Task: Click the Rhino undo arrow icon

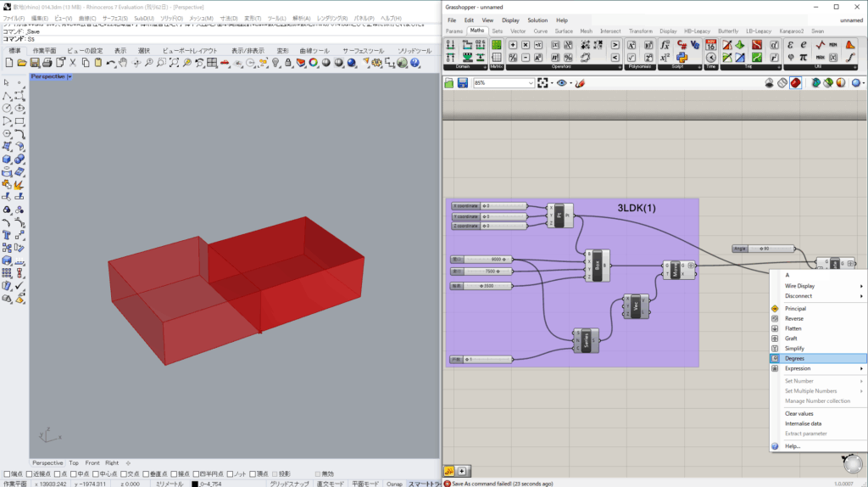Action: click(110, 63)
